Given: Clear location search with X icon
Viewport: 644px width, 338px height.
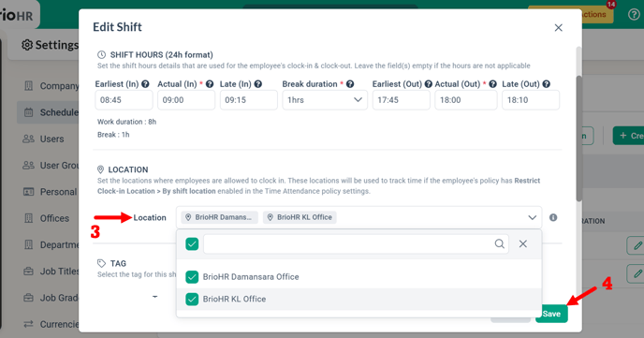Looking at the screenshot, I should coord(523,243).
